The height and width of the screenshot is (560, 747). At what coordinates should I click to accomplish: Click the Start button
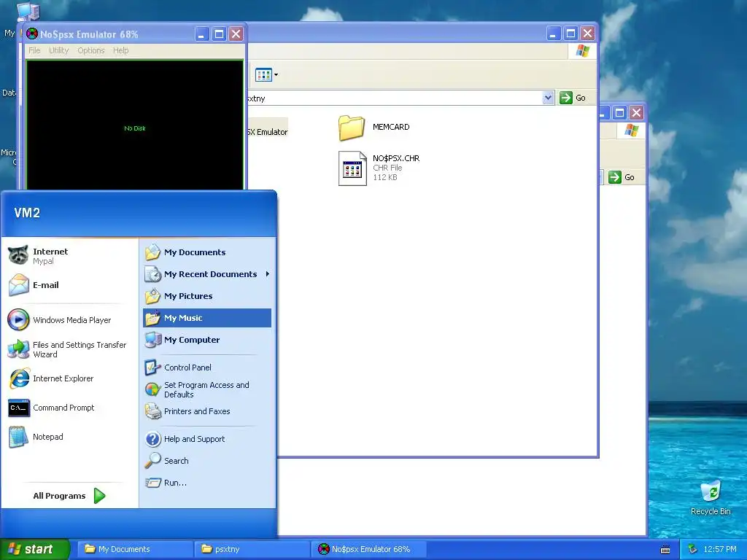pos(35,549)
